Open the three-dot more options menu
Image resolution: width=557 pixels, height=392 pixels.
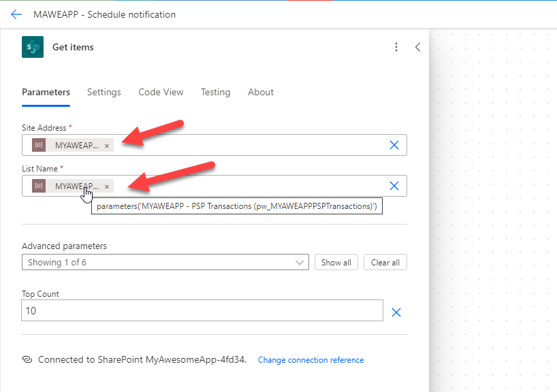tap(396, 47)
